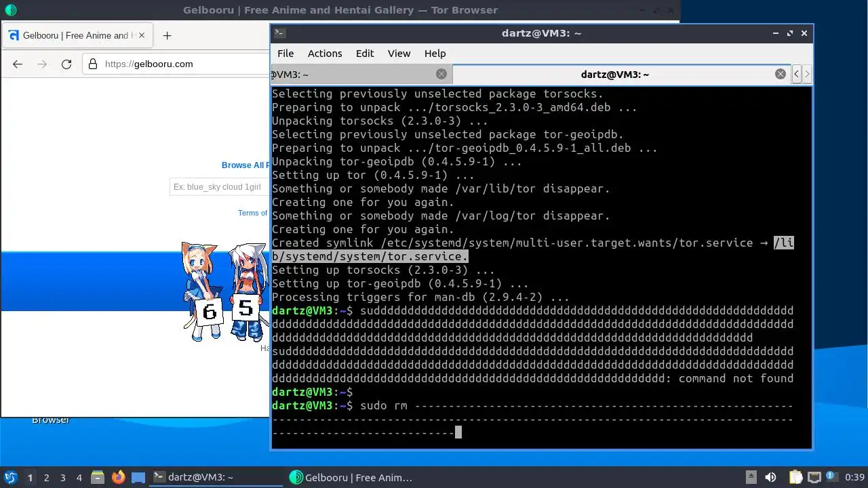Open the update notification tray icon

[x=831, y=478]
